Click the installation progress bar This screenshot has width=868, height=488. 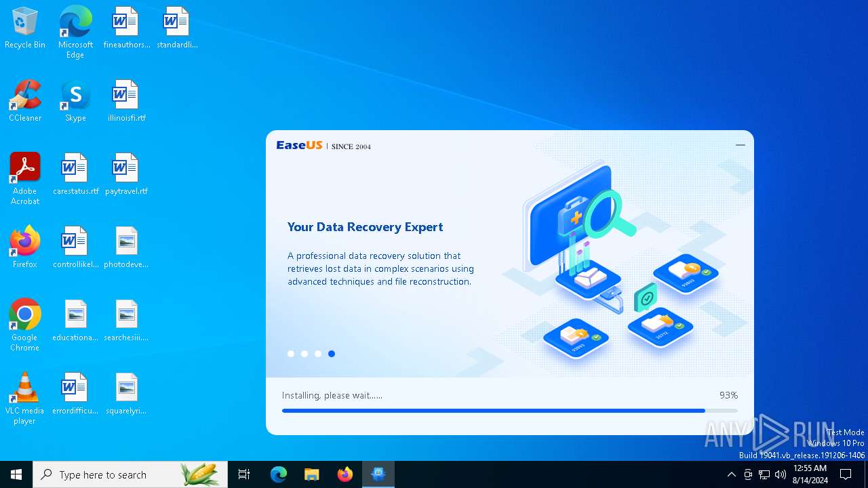pyautogui.click(x=510, y=411)
